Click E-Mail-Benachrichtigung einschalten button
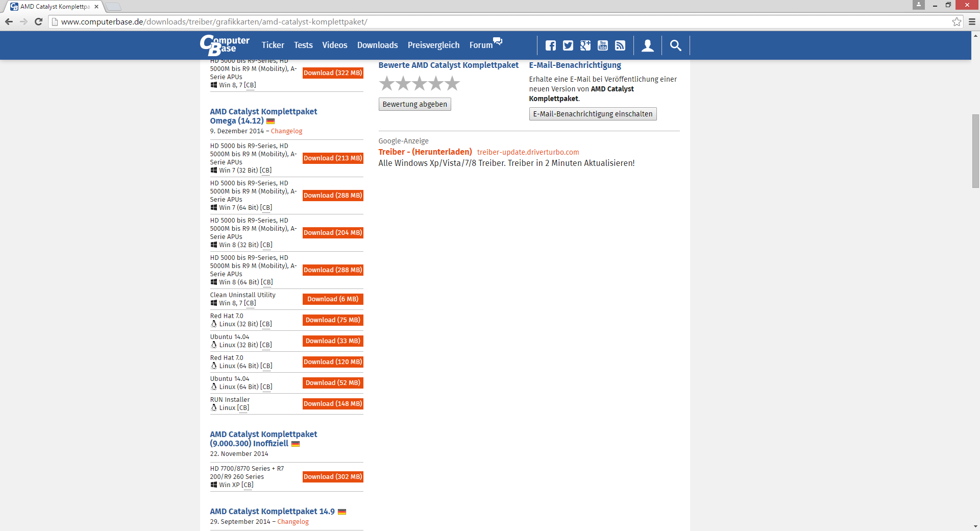 593,114
